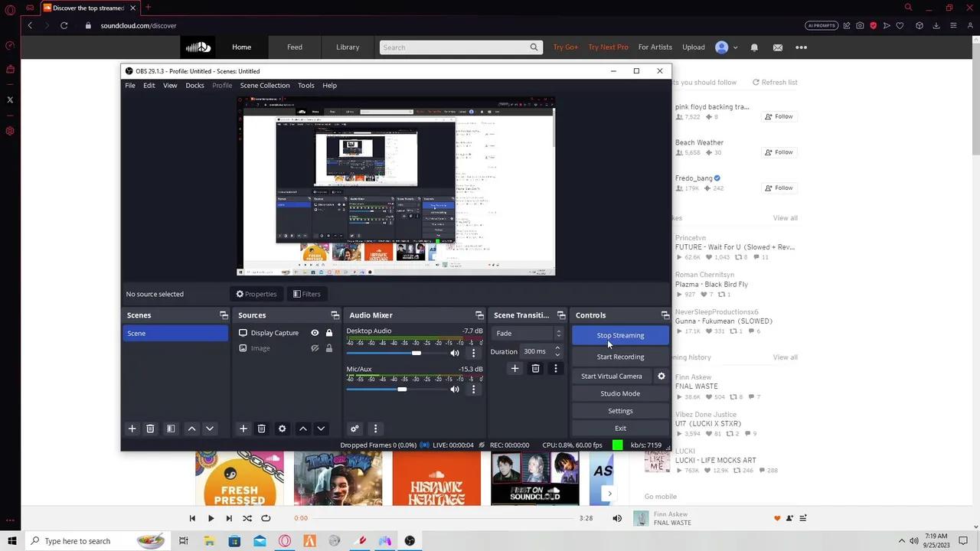Click SoundCloud search field

pos(461,47)
